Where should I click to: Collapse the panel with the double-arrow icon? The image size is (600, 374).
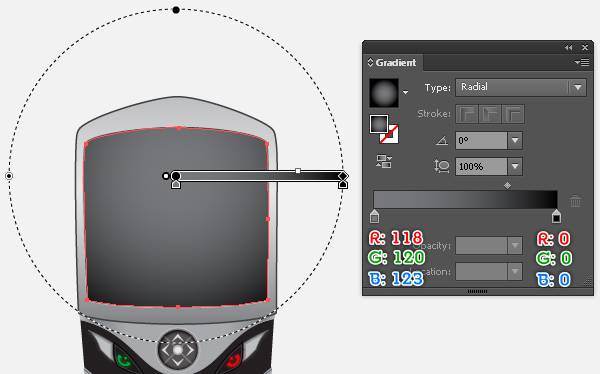pyautogui.click(x=568, y=47)
